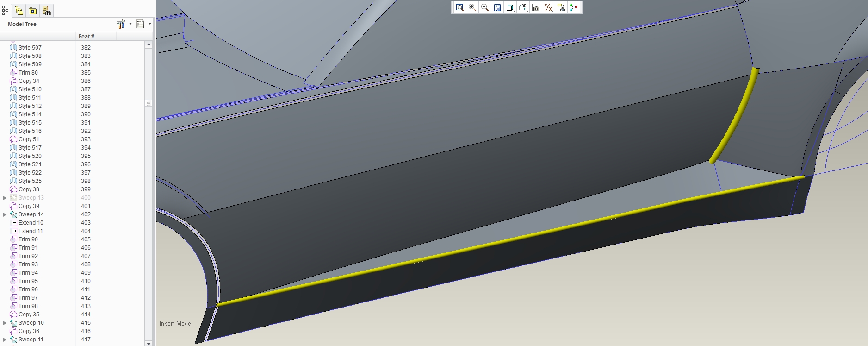Click the model tree scrollbar thumb
This screenshot has height=346, width=868.
coord(149,103)
